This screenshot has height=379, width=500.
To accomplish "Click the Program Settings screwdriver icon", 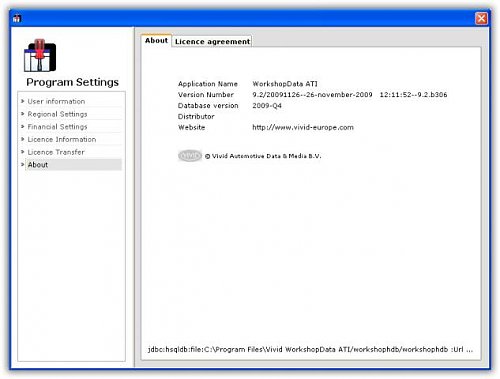I will [40, 55].
